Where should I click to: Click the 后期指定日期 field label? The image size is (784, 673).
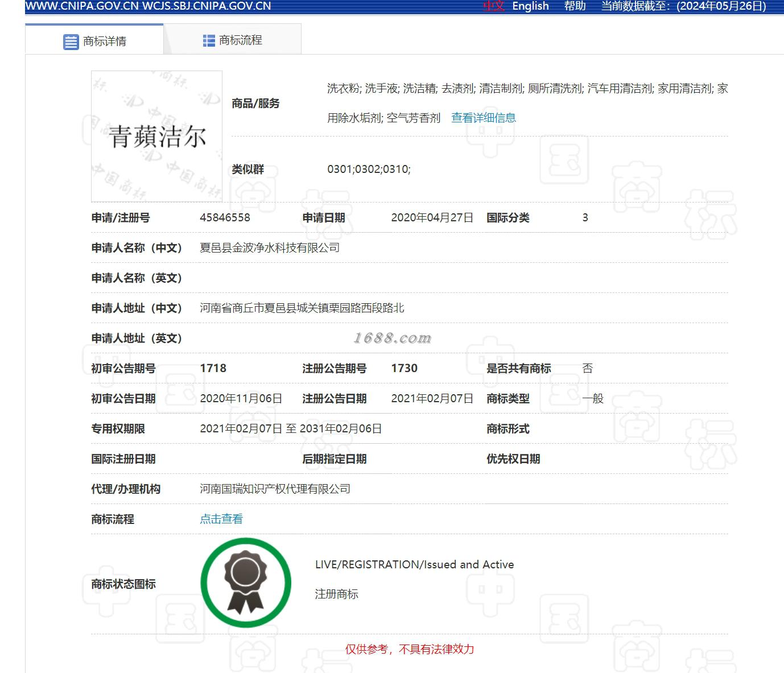pos(335,459)
